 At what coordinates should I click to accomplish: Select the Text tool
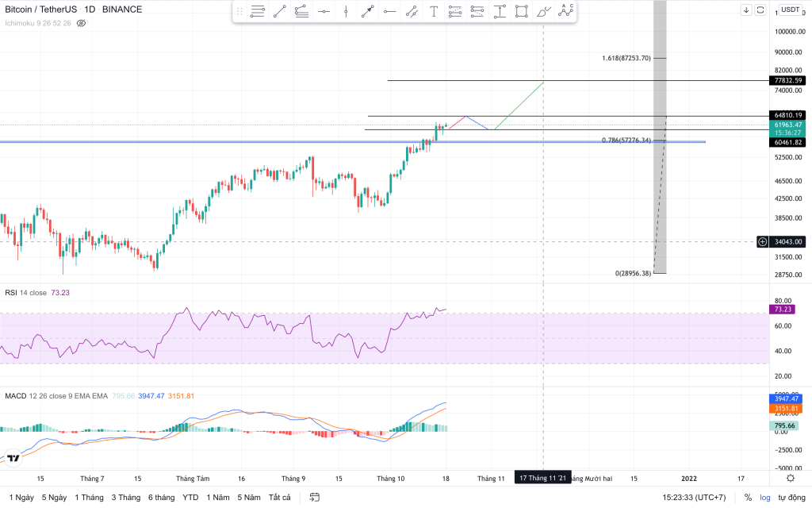(433, 11)
